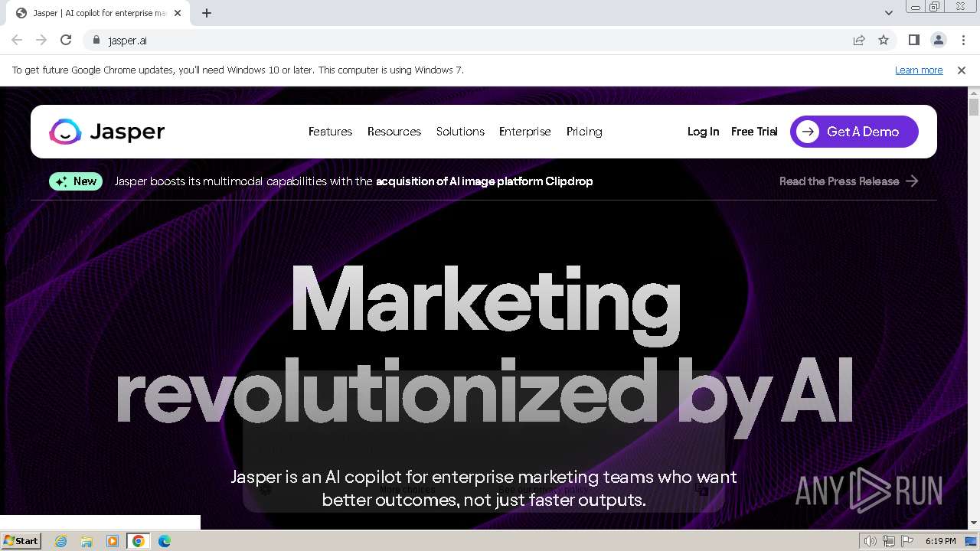Open the Solutions menu
The width and height of the screenshot is (980, 551).
click(x=460, y=132)
